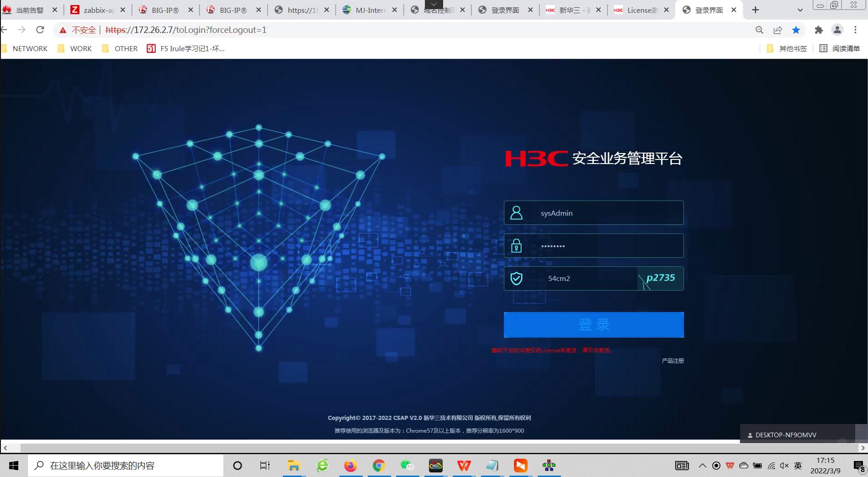Image resolution: width=868 pixels, height=477 pixels.
Task: Open the network topology taskbar icon
Action: click(x=549, y=466)
